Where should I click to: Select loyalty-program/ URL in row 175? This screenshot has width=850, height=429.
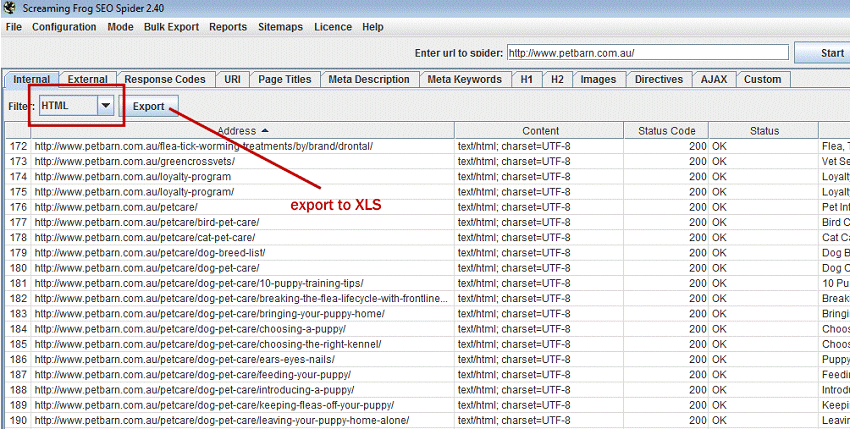pyautogui.click(x=134, y=192)
